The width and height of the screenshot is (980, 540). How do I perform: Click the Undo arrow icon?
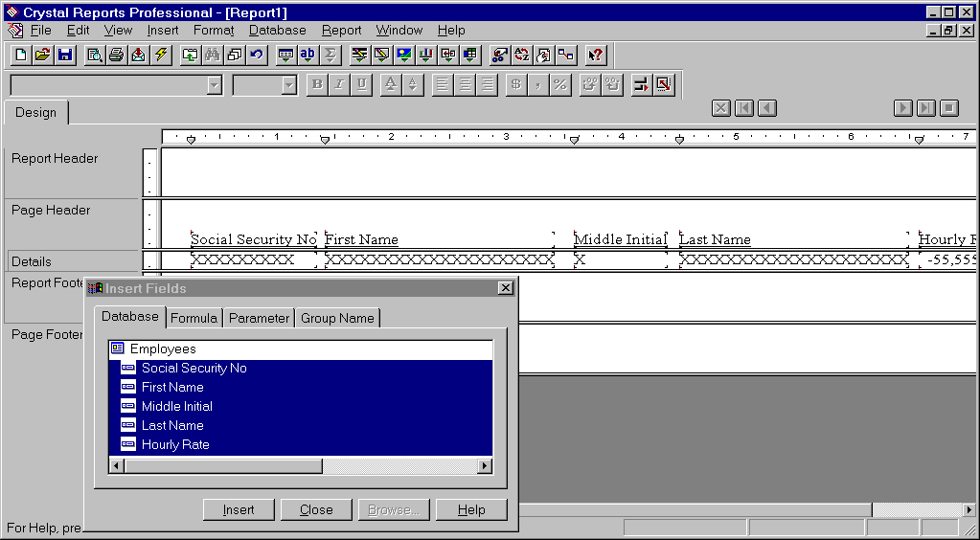pos(257,55)
